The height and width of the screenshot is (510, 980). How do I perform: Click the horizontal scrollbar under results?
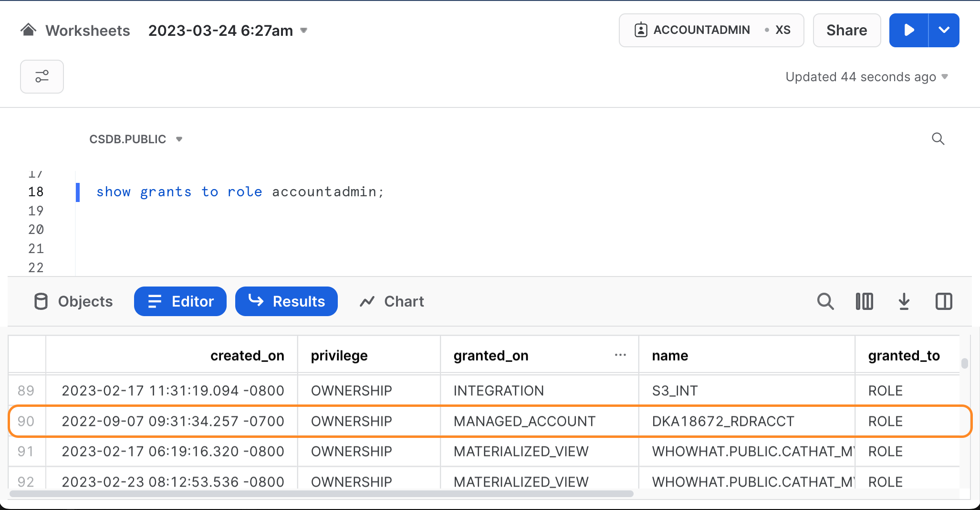coord(321,493)
